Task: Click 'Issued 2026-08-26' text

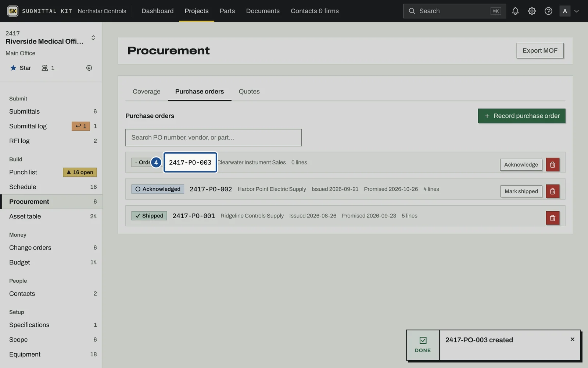Action: click(x=313, y=216)
